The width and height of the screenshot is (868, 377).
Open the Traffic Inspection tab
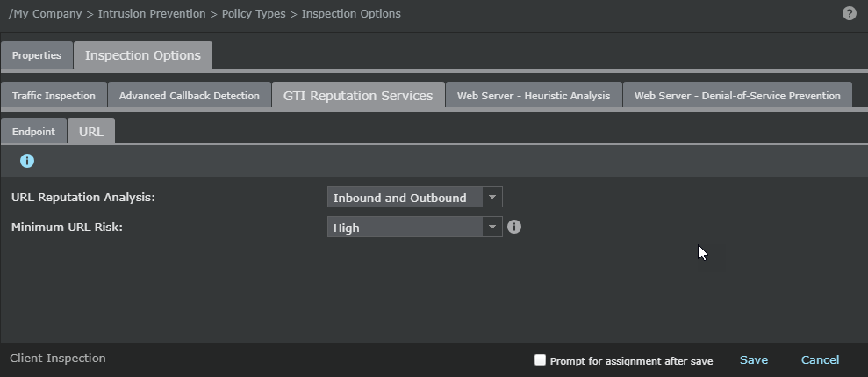click(x=54, y=96)
